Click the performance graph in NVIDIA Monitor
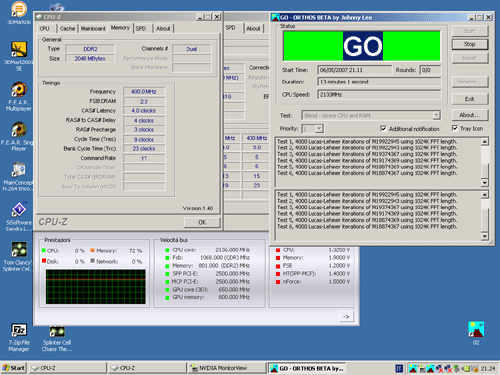 pyautogui.click(x=96, y=287)
